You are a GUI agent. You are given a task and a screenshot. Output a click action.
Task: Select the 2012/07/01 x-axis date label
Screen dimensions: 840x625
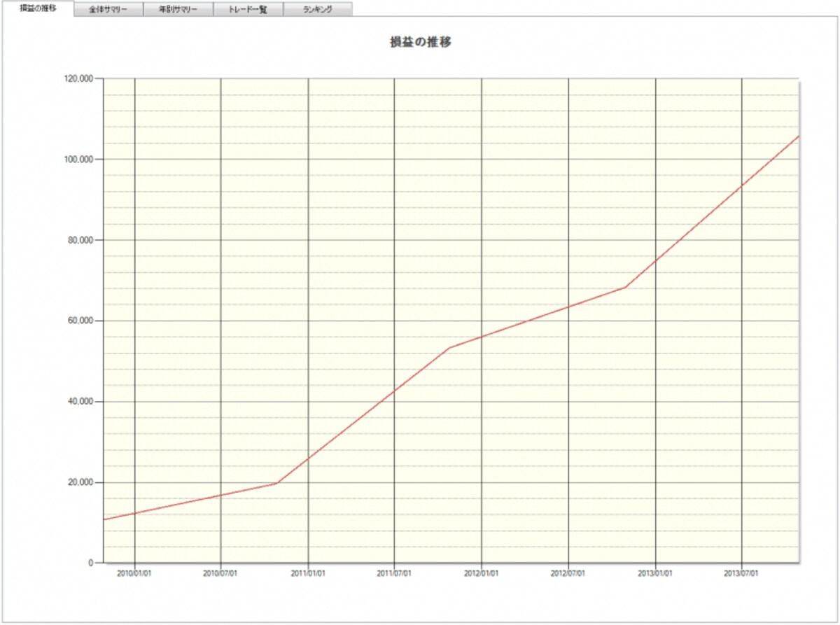[x=568, y=573]
